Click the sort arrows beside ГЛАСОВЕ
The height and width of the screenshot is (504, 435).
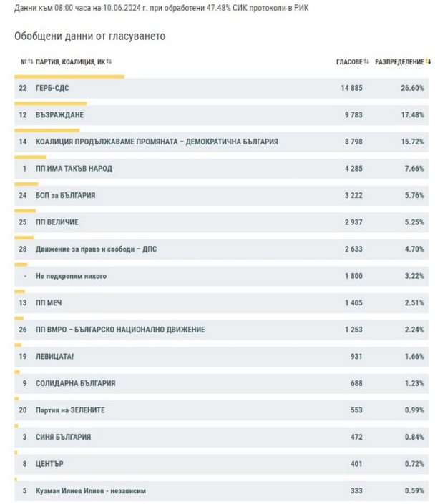click(366, 62)
